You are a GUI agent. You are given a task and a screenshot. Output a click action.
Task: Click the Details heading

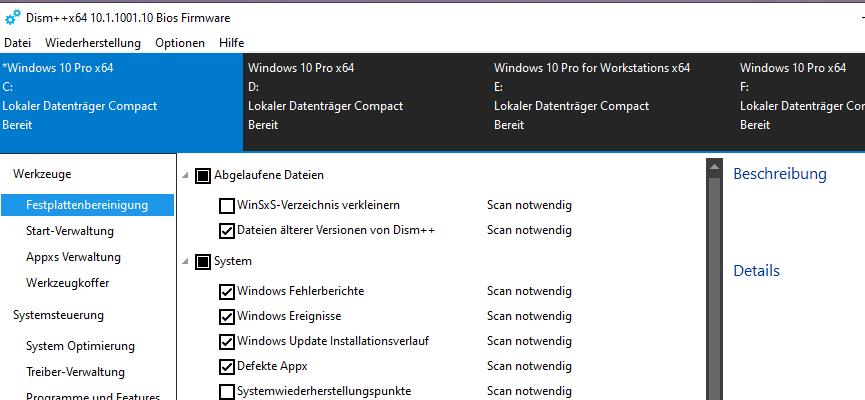coord(756,271)
